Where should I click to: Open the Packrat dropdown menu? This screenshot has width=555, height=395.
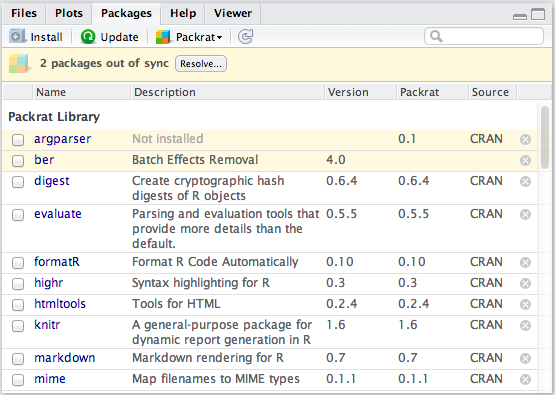tap(190, 37)
